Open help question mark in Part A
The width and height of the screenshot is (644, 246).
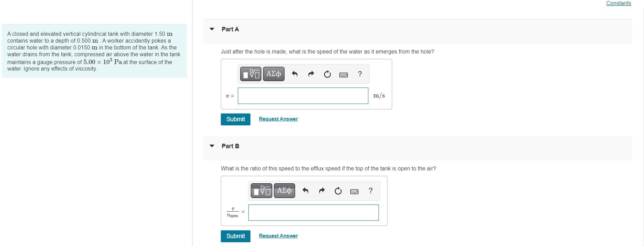(360, 74)
